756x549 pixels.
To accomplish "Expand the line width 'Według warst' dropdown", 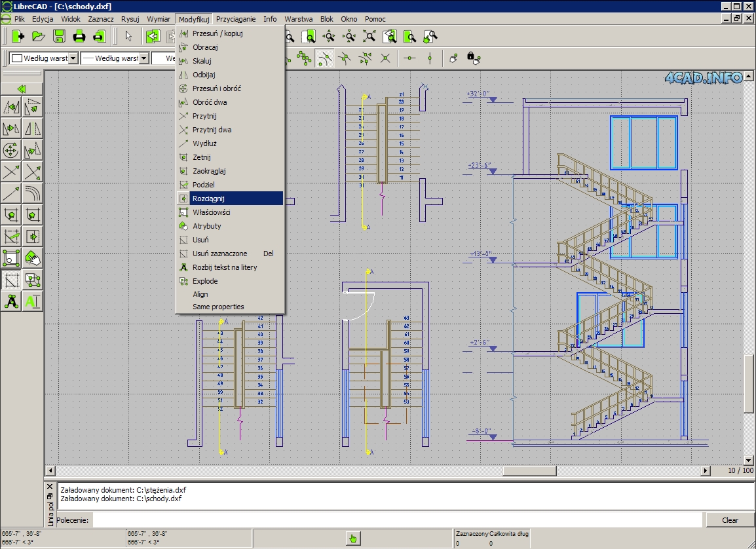I will 143,58.
